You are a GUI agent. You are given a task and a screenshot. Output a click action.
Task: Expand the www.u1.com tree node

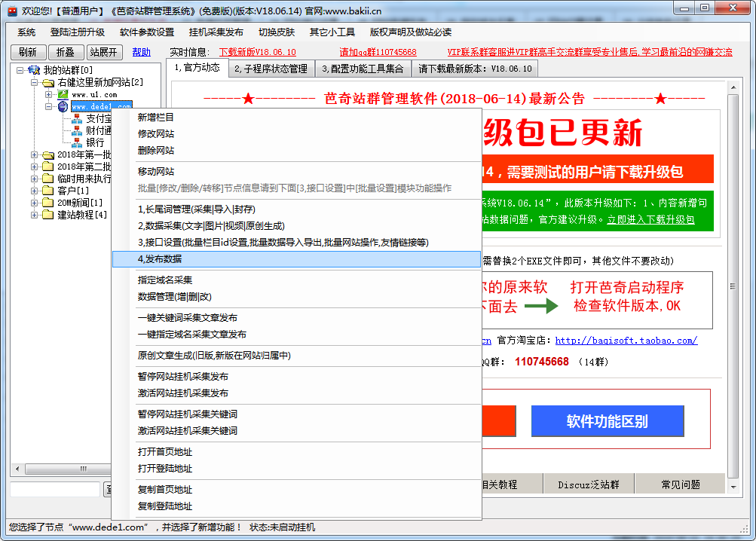click(48, 95)
